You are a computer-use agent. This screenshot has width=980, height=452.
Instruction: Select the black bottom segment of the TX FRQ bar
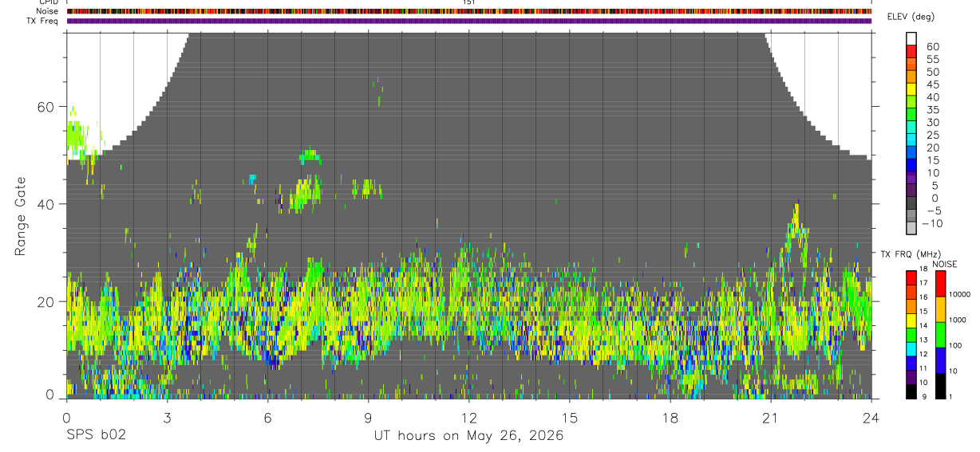911,391
